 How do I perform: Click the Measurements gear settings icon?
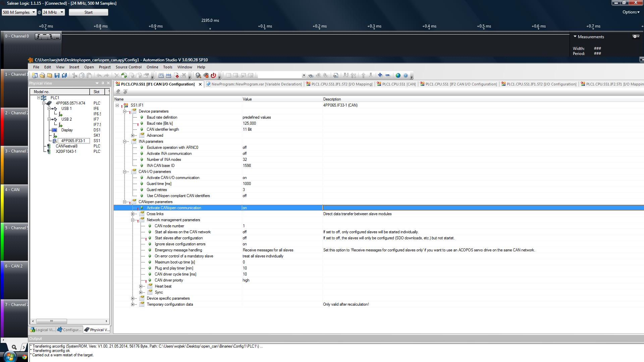point(635,37)
